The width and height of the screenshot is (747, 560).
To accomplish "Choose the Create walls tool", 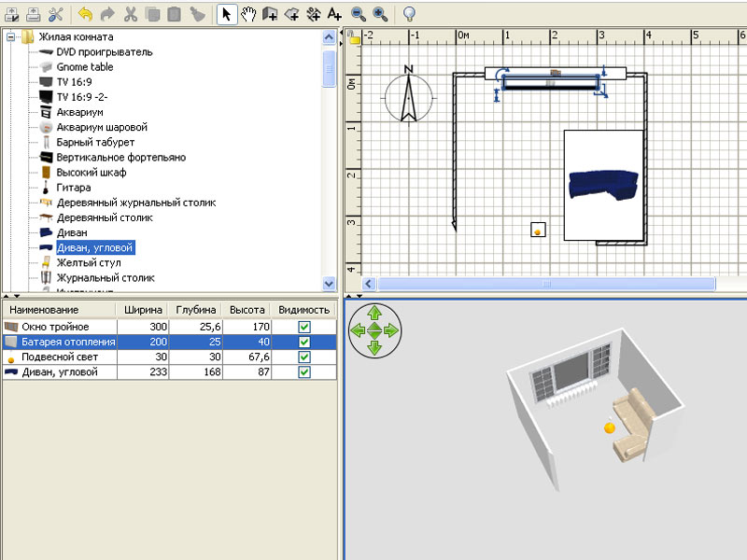I will 270,14.
